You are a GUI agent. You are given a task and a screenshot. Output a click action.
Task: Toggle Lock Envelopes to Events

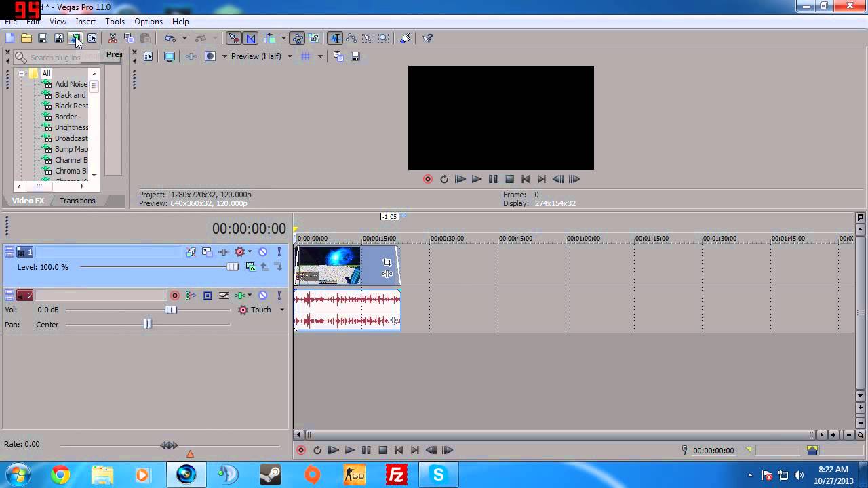(x=298, y=39)
